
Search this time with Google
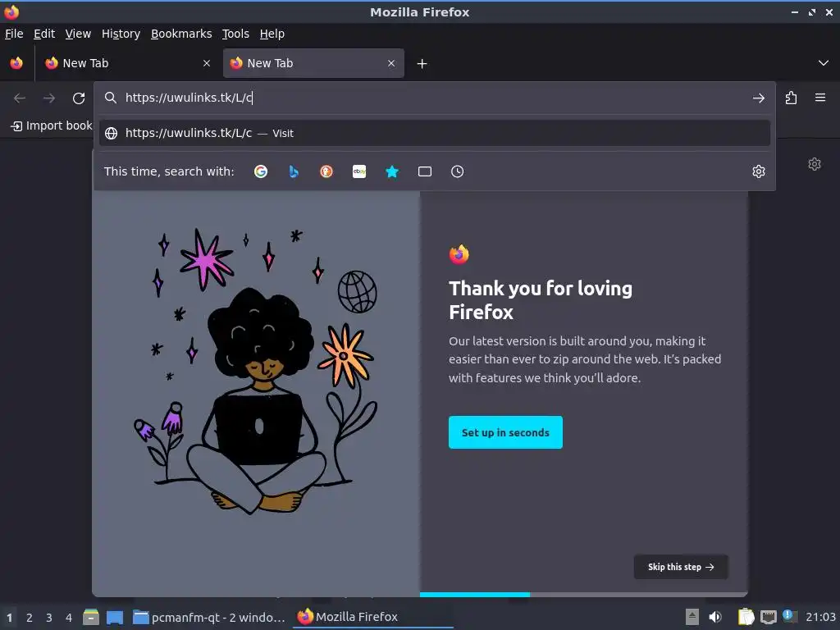[x=261, y=171]
